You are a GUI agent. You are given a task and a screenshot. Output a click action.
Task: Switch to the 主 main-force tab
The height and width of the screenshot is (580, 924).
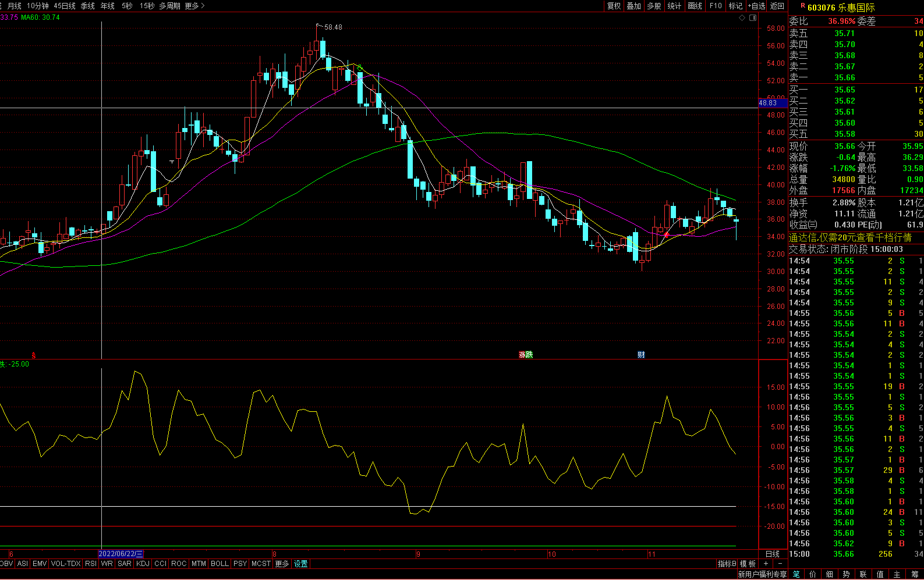pyautogui.click(x=897, y=574)
